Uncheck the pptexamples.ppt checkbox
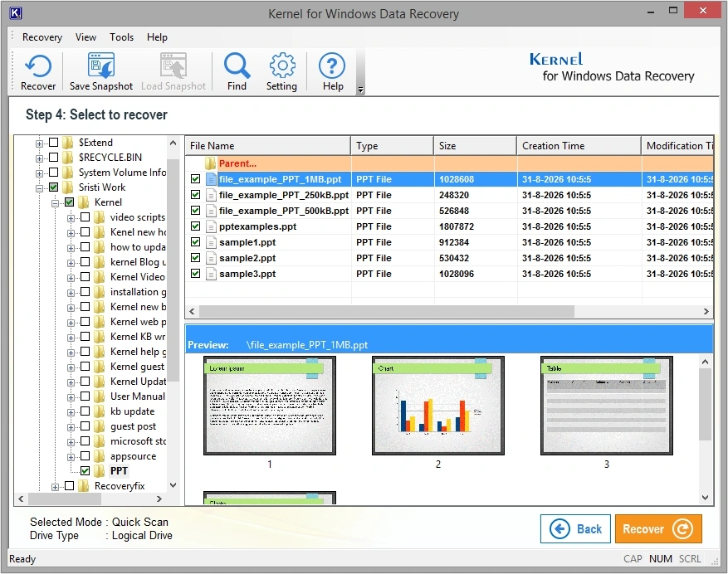The height and width of the screenshot is (574, 728). pos(195,226)
